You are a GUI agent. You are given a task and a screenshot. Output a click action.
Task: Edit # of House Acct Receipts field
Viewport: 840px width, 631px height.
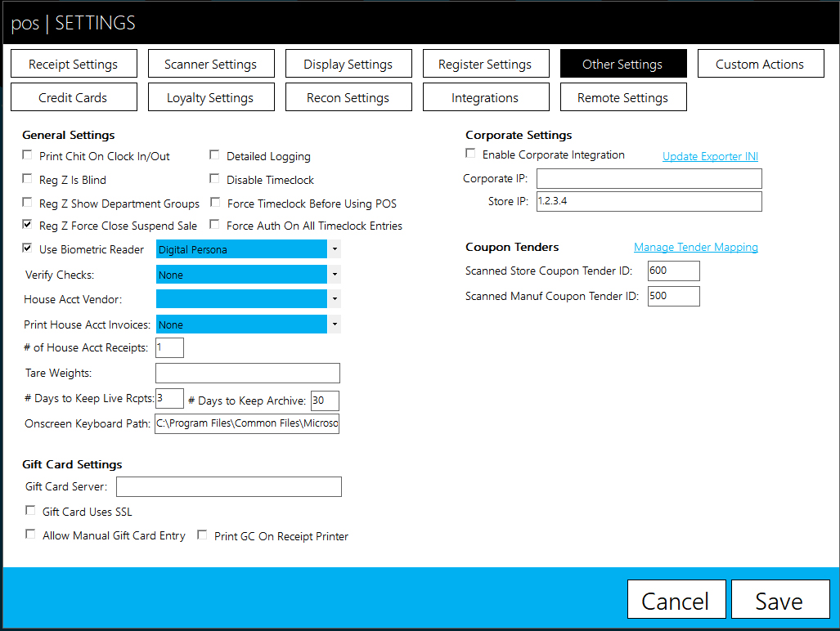[169, 348]
